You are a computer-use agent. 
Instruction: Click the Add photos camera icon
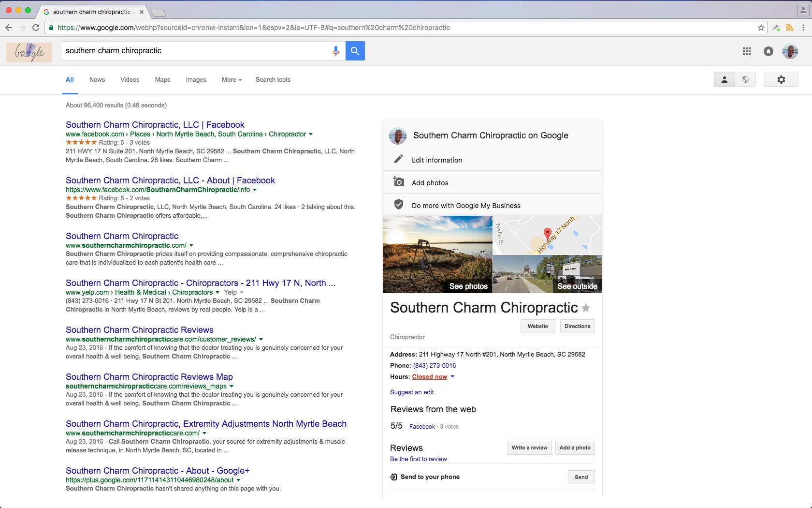(x=398, y=181)
